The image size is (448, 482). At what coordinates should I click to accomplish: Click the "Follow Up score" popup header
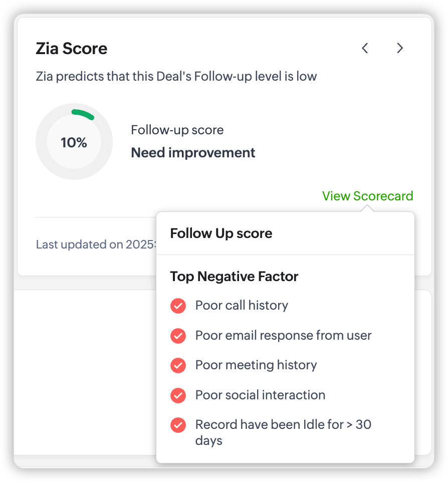coord(221,233)
